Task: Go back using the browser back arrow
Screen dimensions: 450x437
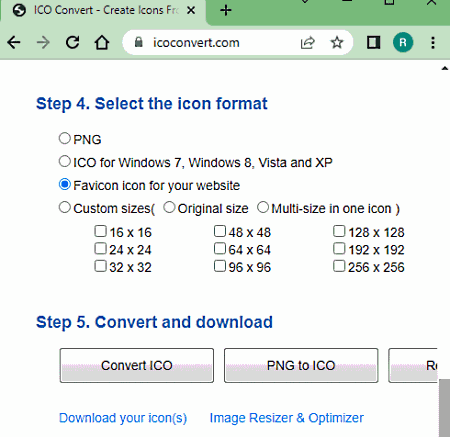Action: (x=14, y=43)
